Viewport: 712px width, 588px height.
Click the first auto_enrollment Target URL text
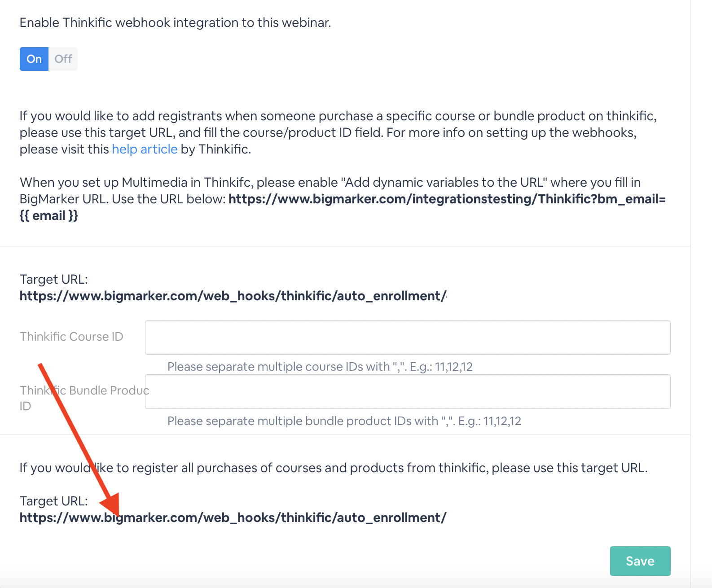(x=233, y=296)
